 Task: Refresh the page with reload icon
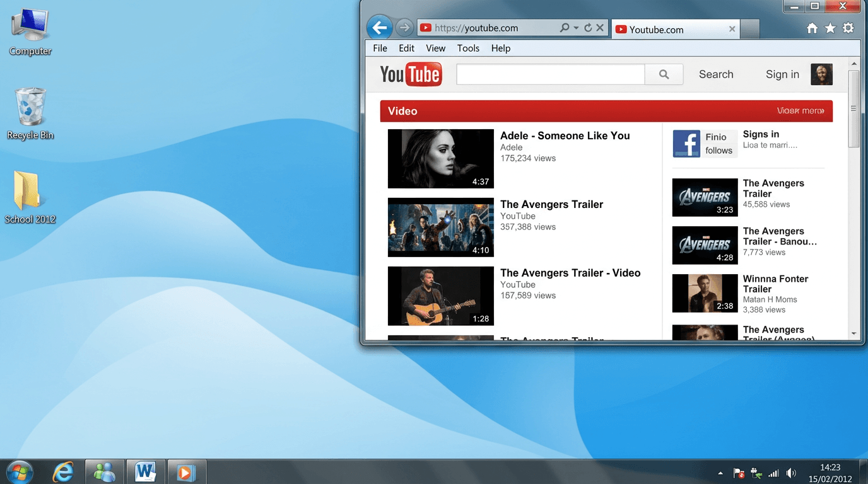click(588, 28)
